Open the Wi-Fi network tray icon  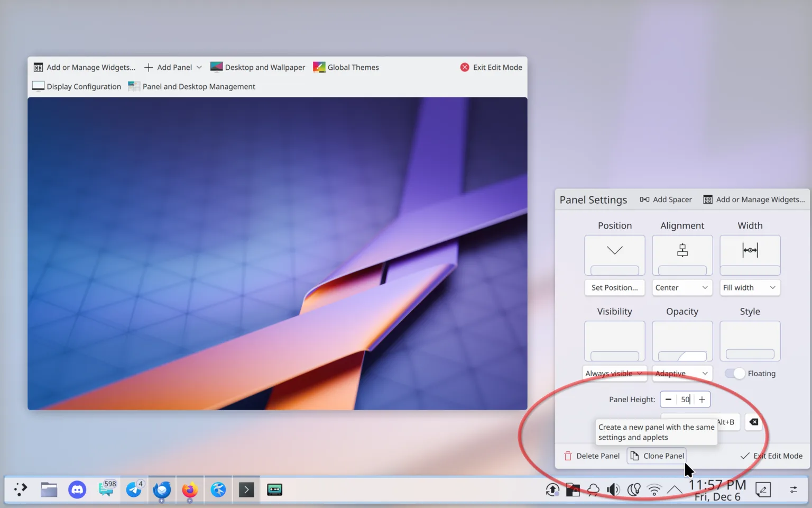[654, 489]
